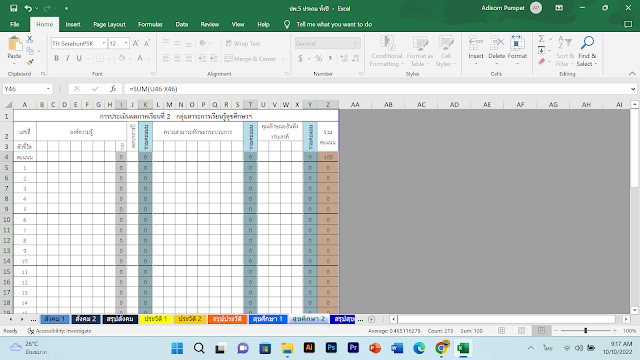Launch Adobe Illustrator from the taskbar
Image resolution: width=640 pixels, height=360 pixels.
point(309,348)
